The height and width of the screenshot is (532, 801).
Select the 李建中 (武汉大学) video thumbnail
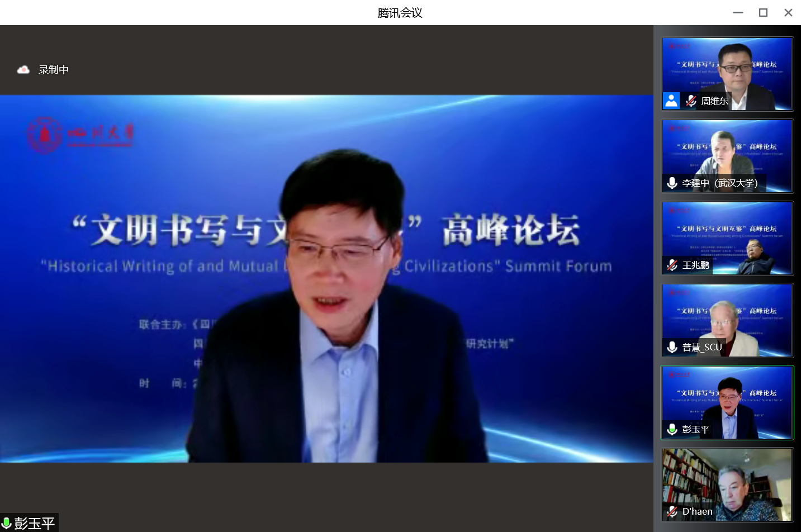tap(728, 156)
